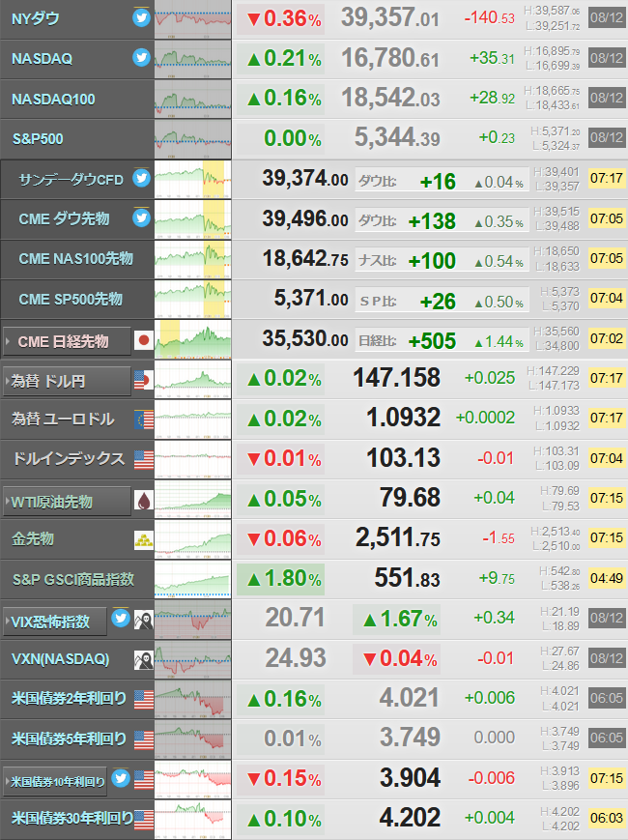Click the Twitter icon beside NYダウ
The width and height of the screenshot is (628, 840).
pyautogui.click(x=141, y=17)
